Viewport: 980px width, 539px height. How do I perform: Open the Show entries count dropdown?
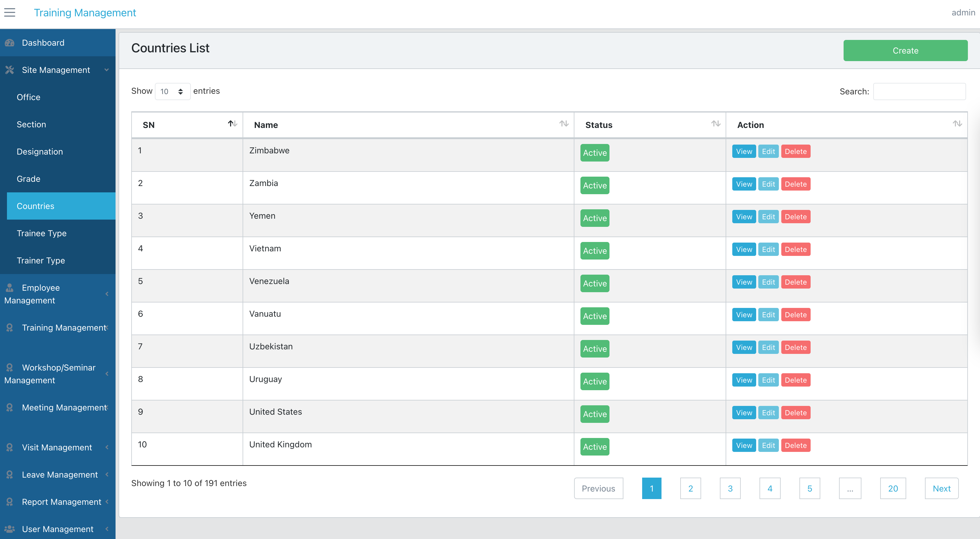tap(172, 91)
